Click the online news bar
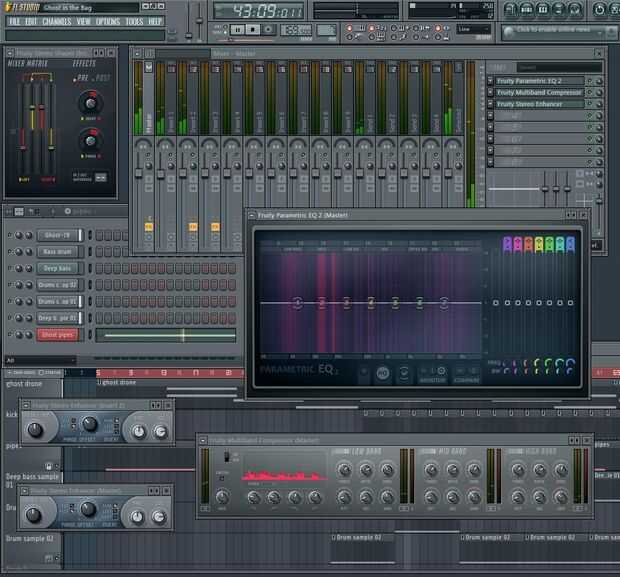This screenshot has height=577, width=620. tap(559, 31)
